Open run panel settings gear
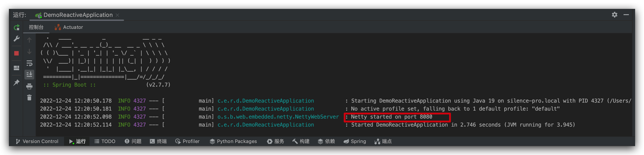The width and height of the screenshot is (644, 155). pos(614,15)
